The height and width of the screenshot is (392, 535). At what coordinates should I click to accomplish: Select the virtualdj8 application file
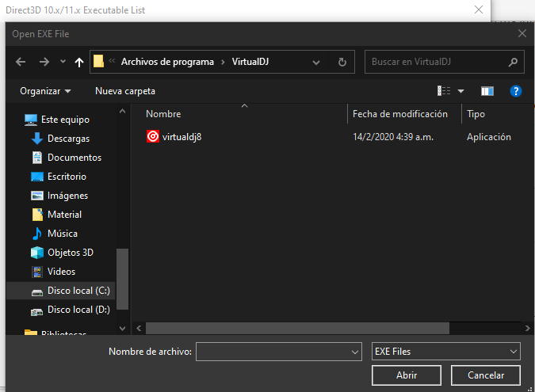(182, 137)
